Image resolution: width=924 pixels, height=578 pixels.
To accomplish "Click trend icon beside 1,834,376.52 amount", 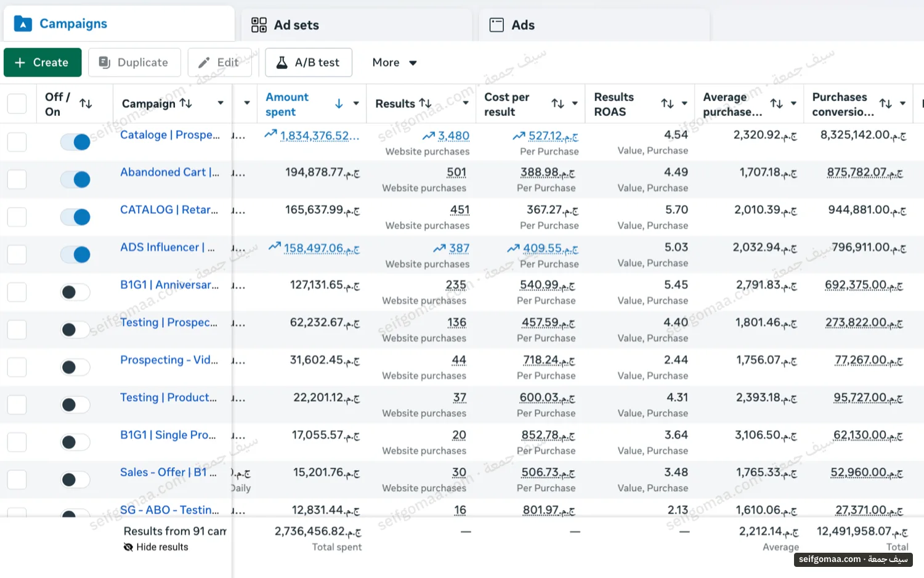I will coord(270,134).
